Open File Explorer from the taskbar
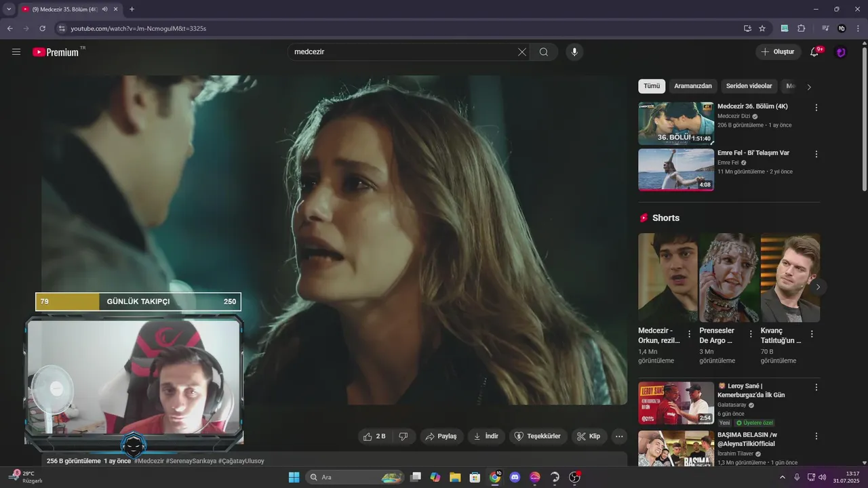Viewport: 868px width, 488px height. coord(455,477)
